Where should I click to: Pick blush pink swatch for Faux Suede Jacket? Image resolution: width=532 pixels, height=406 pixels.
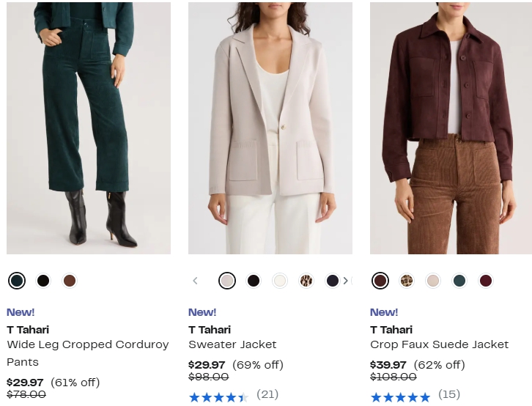[x=433, y=281]
